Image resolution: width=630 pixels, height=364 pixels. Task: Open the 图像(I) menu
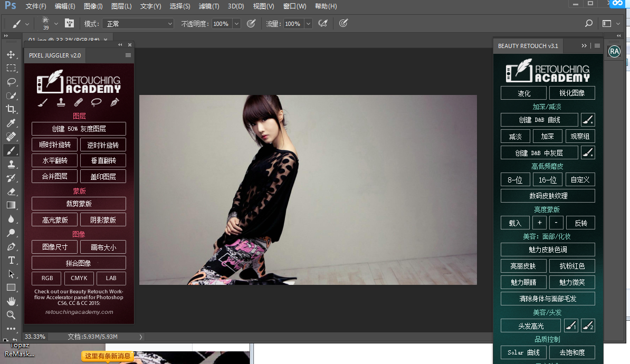click(x=93, y=6)
